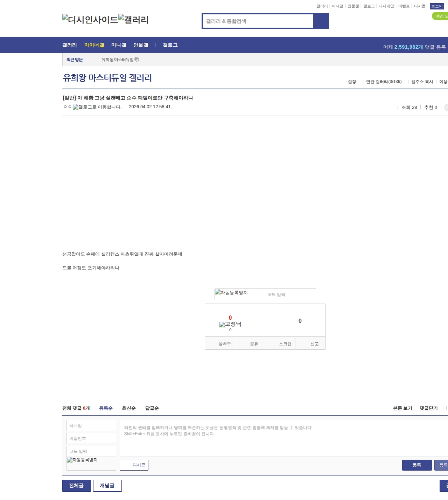This screenshot has height=500, width=448.
Task: Click the 갤로그 icon beside the author
Action: coord(97,107)
